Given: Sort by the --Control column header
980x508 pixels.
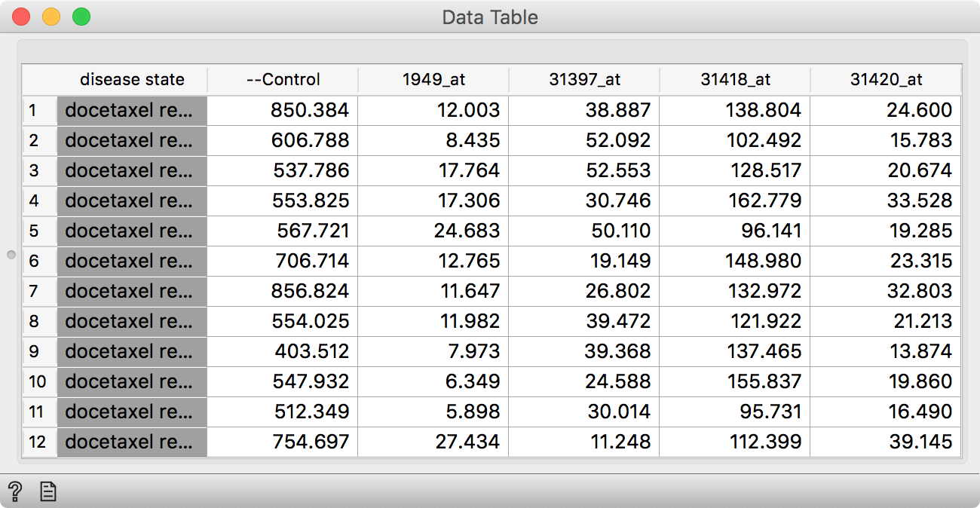Looking at the screenshot, I should 283,80.
